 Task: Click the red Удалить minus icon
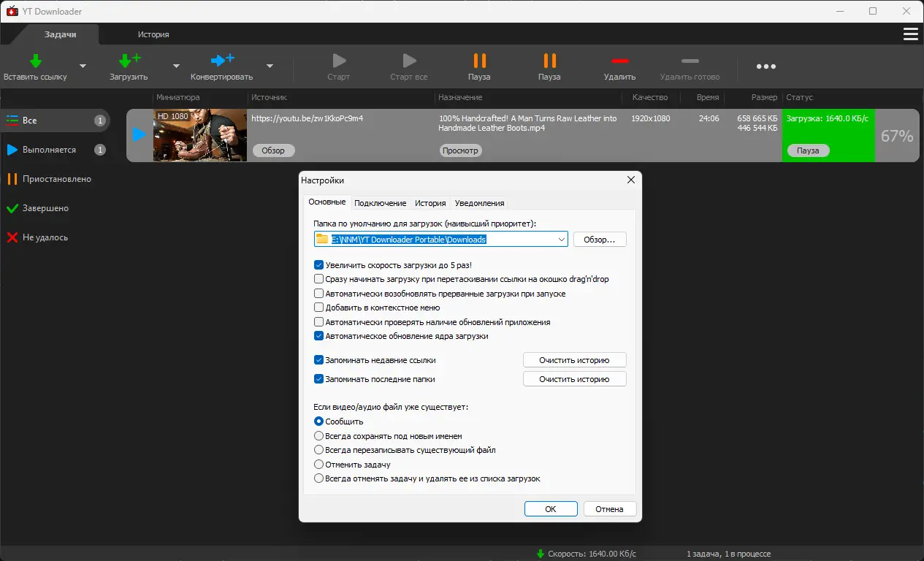pos(619,61)
